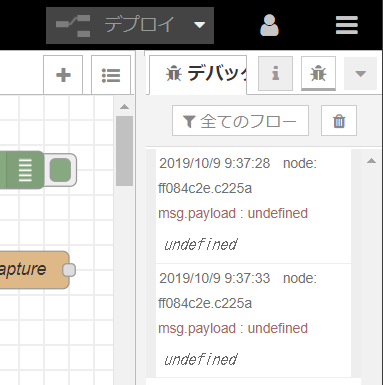Open the hamburger main menu

click(347, 25)
